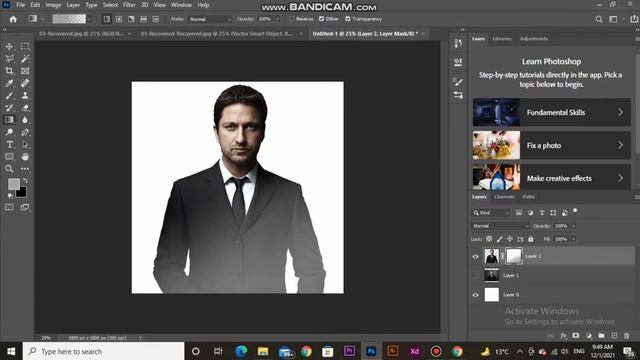Select the Path Selection tool

tap(25, 144)
